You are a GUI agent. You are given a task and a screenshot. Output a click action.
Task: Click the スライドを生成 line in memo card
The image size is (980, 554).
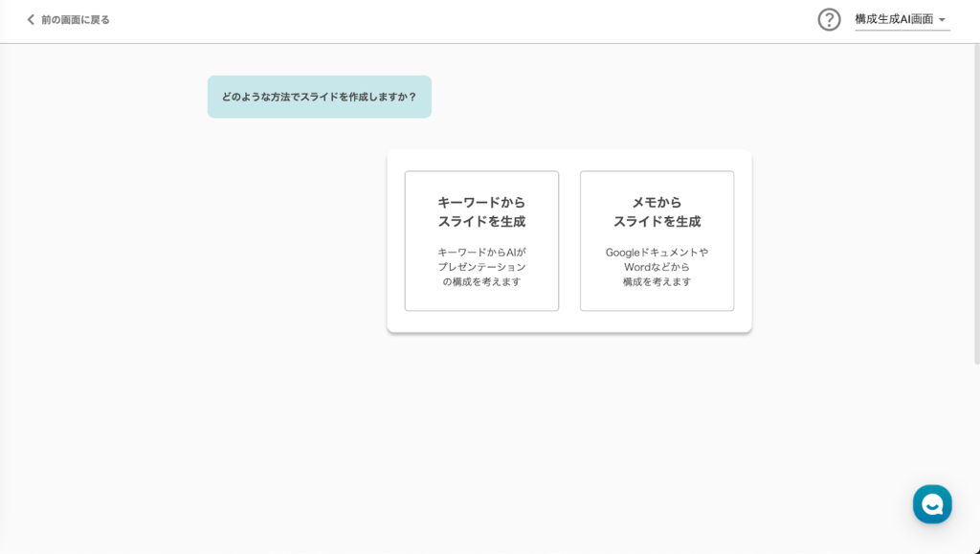[x=657, y=221]
